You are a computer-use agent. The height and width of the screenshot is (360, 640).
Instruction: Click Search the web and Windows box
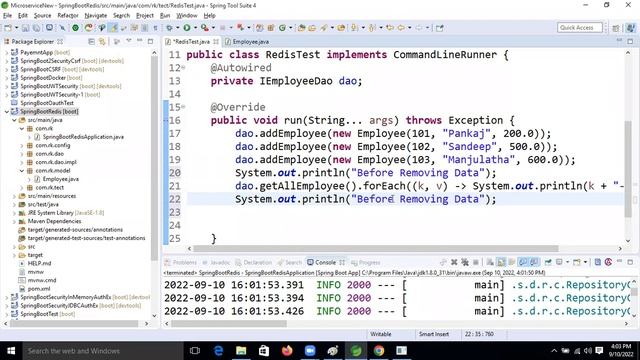pyautogui.click(x=102, y=351)
